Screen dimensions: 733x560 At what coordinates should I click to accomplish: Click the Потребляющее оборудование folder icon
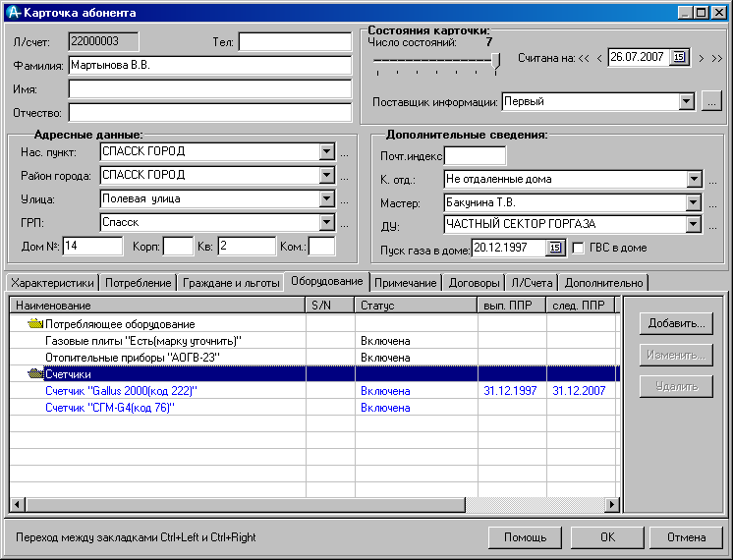(x=36, y=323)
